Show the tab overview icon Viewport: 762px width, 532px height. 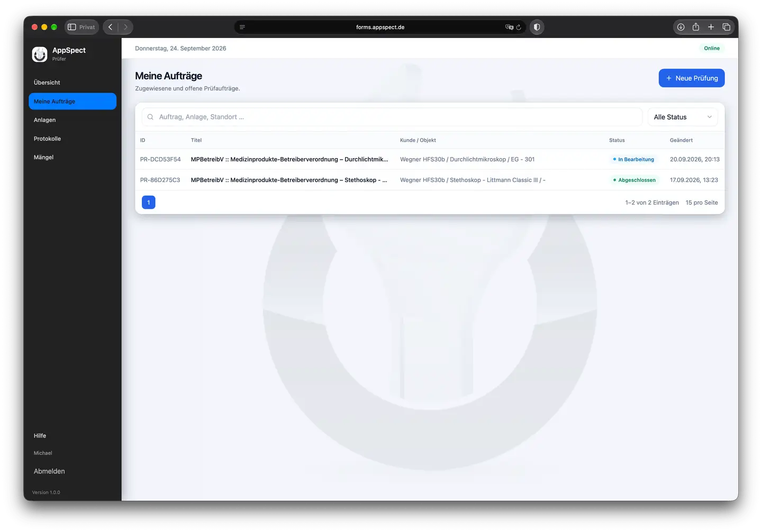pyautogui.click(x=727, y=27)
